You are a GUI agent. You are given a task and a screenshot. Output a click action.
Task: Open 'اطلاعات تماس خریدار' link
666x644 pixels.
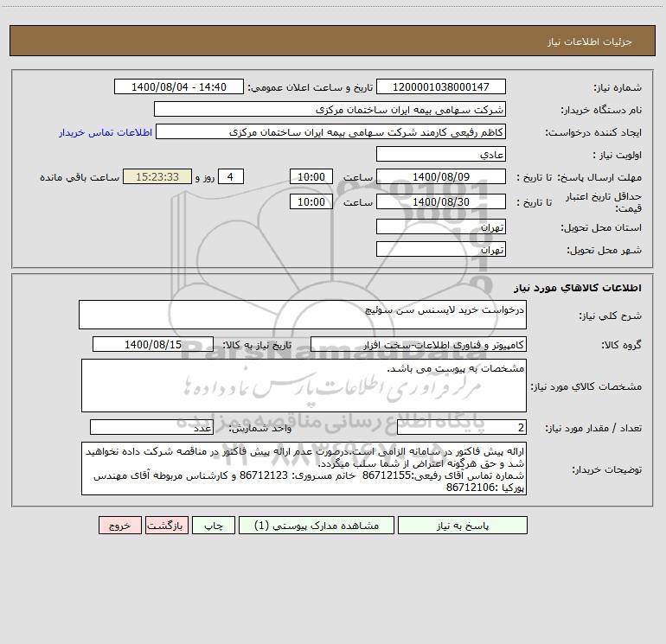tap(106, 132)
